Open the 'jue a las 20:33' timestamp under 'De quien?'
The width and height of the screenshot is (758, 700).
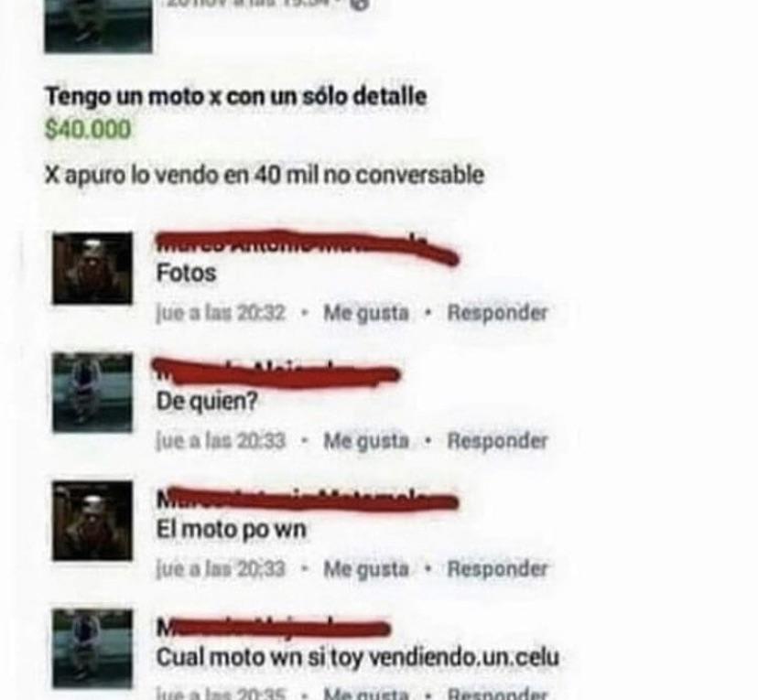tap(221, 440)
